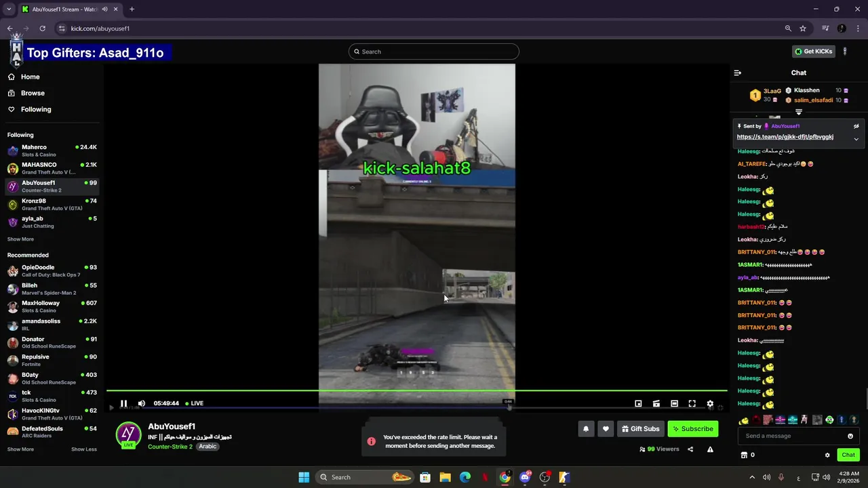Open the video player settings gear
This screenshot has height=488, width=868.
[710, 403]
